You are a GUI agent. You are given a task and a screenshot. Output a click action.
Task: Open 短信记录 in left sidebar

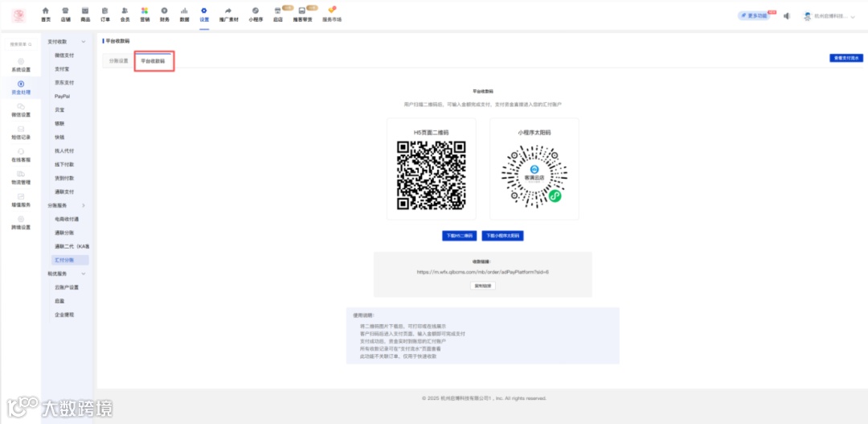tap(21, 133)
